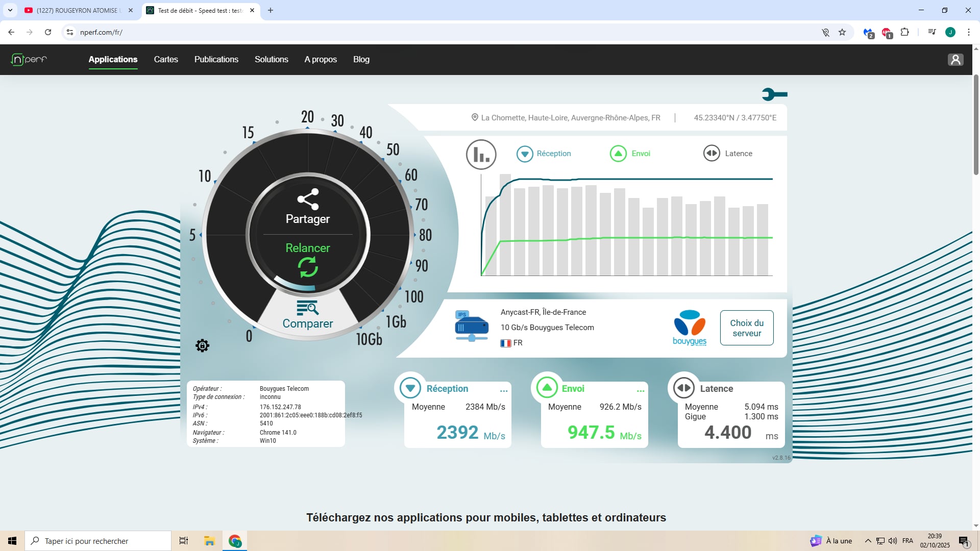This screenshot has width=980, height=551.
Task: Click the wrench settings icon
Action: (774, 94)
